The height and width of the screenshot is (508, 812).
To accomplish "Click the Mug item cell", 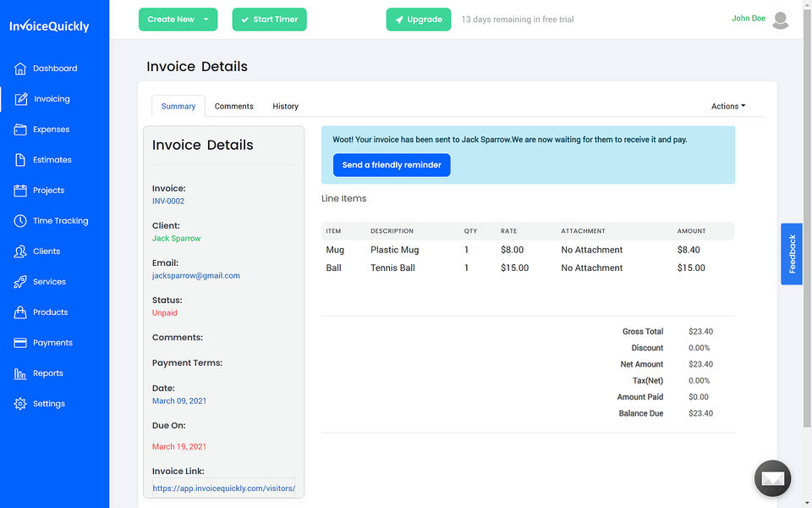I will tap(335, 250).
